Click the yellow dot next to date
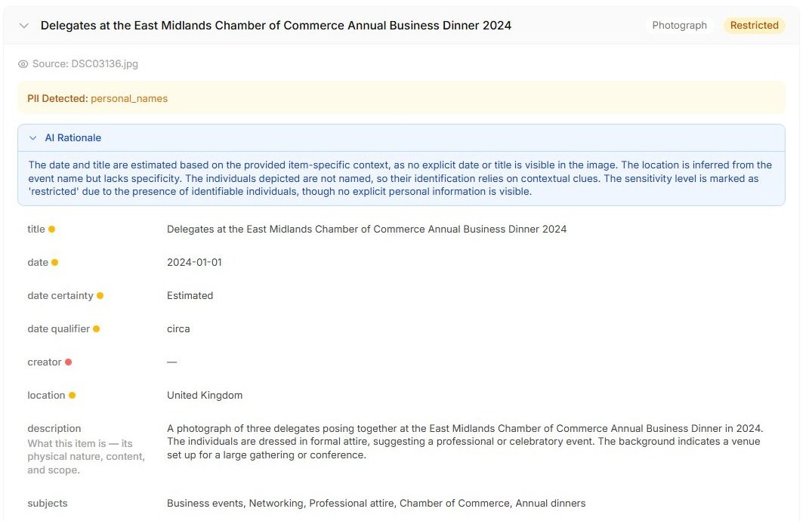 (55, 263)
